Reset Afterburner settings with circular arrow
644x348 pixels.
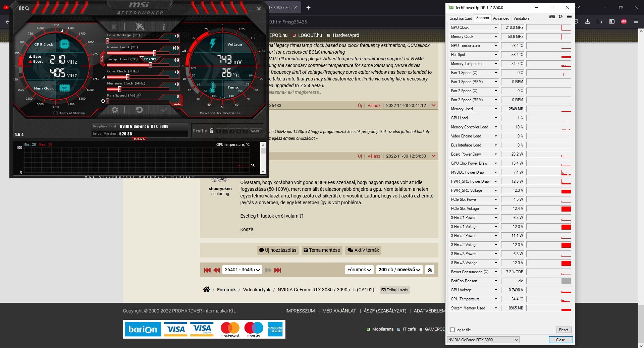[139, 110]
